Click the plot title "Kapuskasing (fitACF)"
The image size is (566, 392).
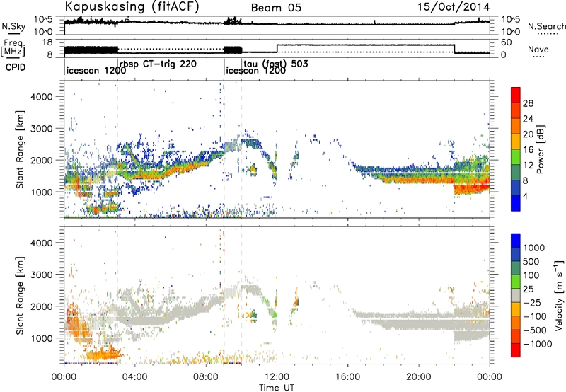132,6
